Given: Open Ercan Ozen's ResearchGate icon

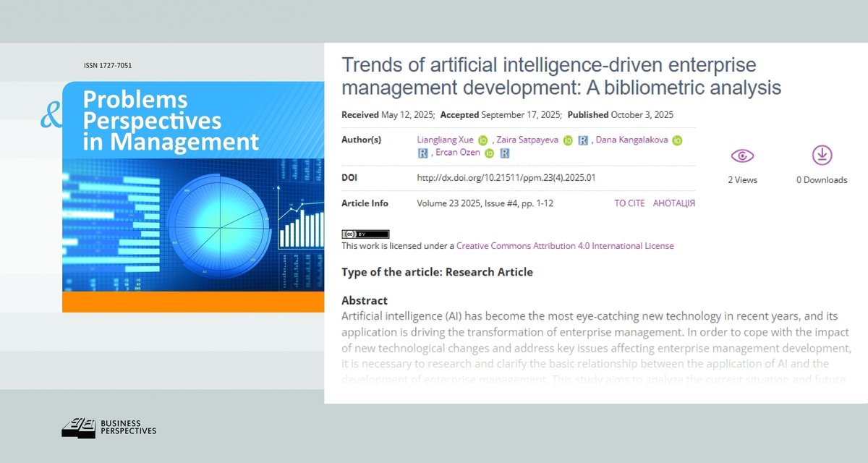Looking at the screenshot, I should [505, 153].
